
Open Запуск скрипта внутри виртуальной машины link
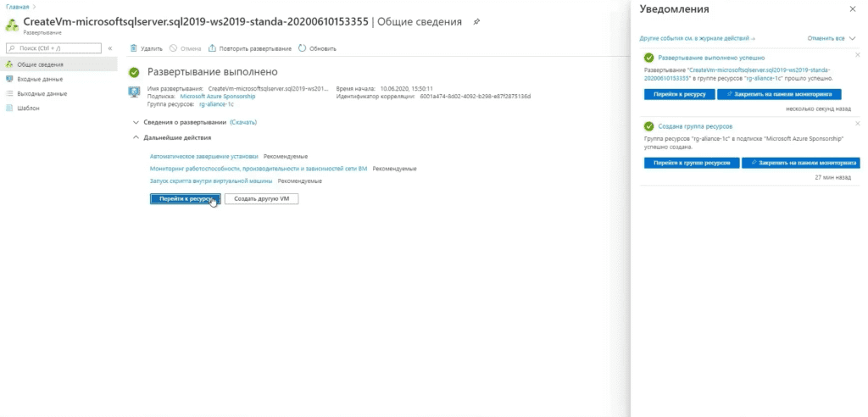211,181
